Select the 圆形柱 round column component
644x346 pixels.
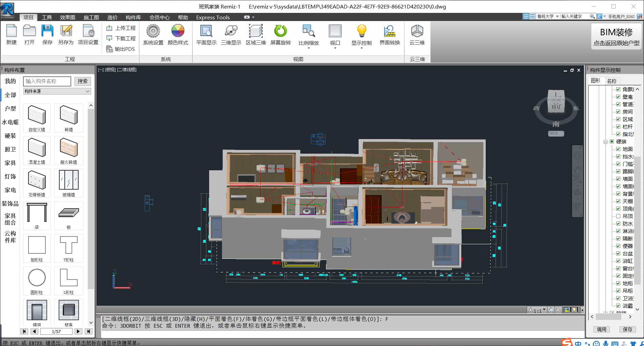(x=37, y=281)
